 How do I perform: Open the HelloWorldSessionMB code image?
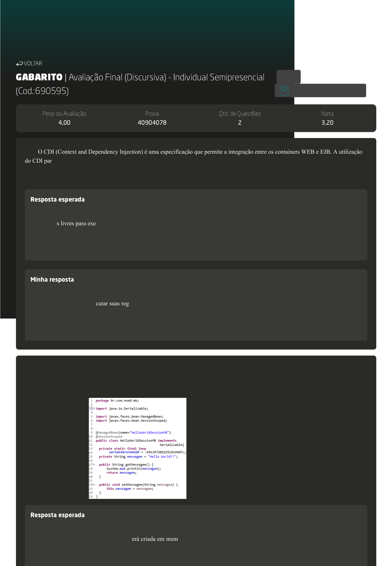click(137, 448)
